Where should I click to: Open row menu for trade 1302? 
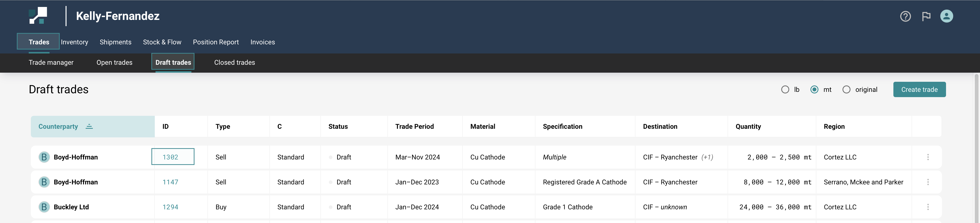(928, 157)
